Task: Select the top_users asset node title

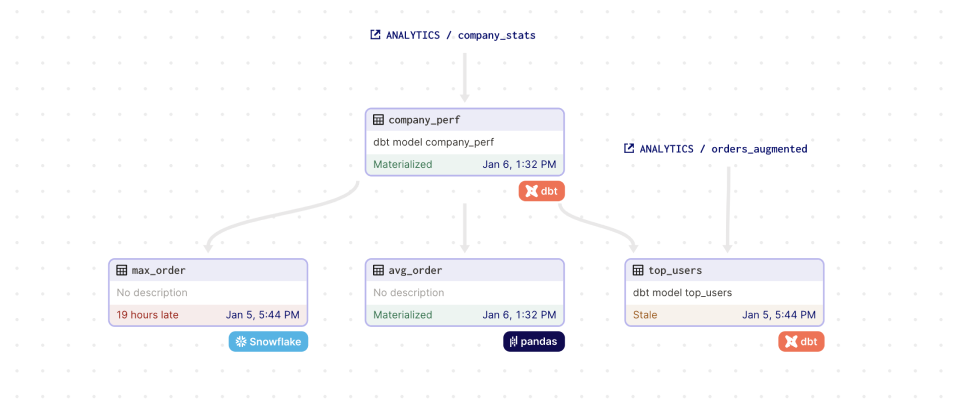Action: tap(675, 270)
